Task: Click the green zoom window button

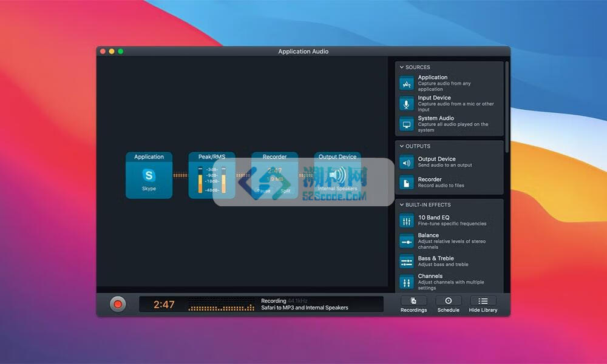Action: coord(120,52)
